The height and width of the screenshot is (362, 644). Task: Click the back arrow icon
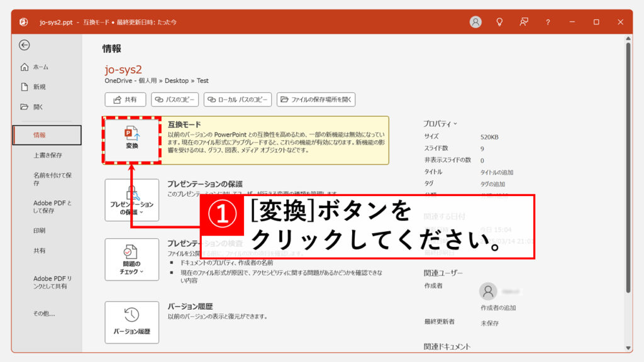(x=25, y=45)
